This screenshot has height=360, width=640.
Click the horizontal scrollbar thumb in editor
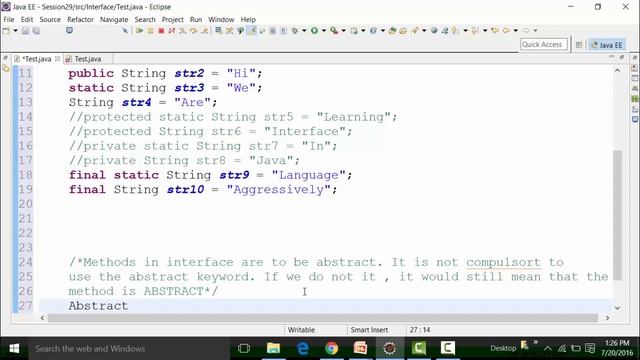(322, 318)
